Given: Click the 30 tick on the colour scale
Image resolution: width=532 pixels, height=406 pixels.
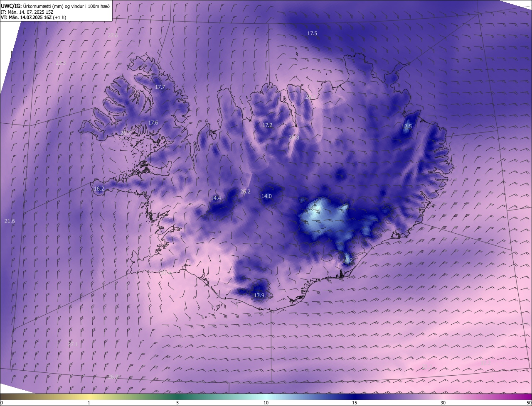Looking at the screenshot, I should pyautogui.click(x=443, y=403).
